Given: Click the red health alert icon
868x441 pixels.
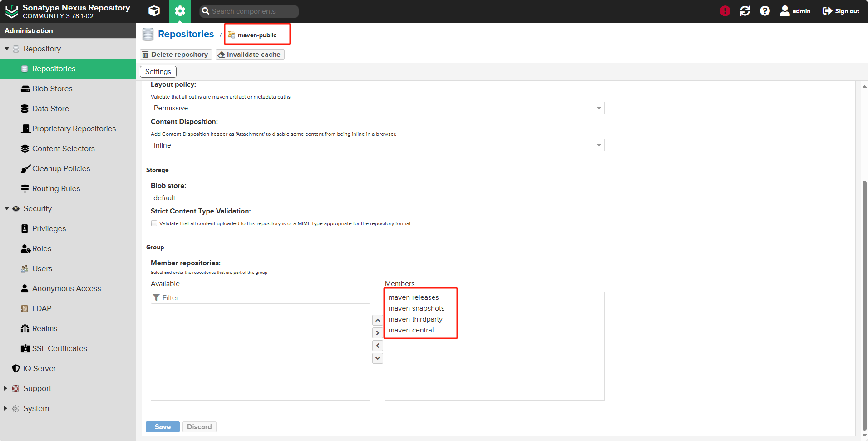Looking at the screenshot, I should [725, 11].
